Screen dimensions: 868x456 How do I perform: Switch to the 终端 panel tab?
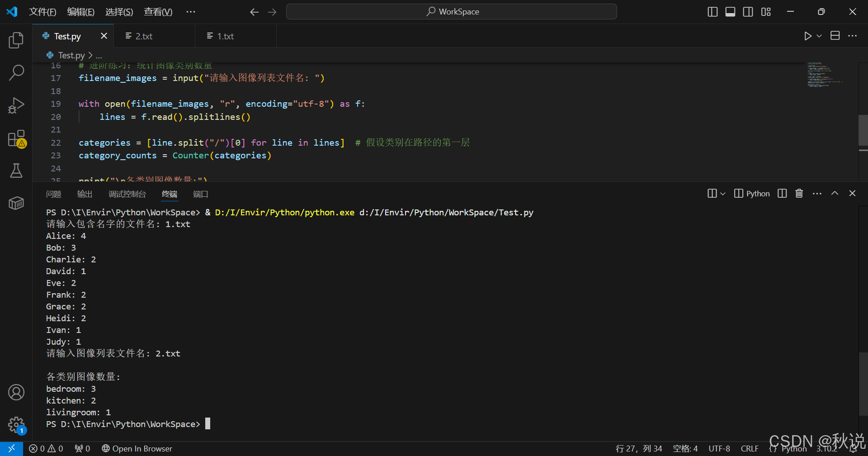tap(170, 194)
